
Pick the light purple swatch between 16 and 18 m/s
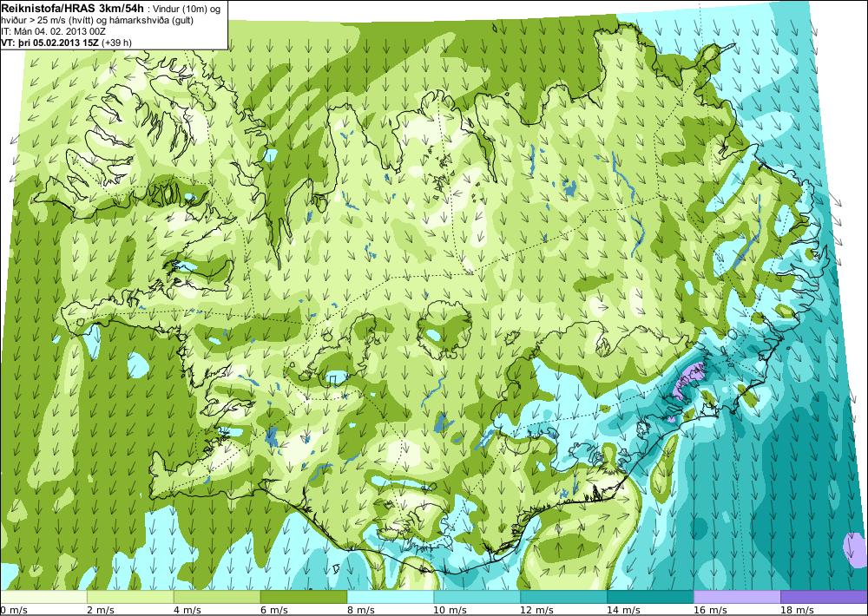click(x=737, y=597)
